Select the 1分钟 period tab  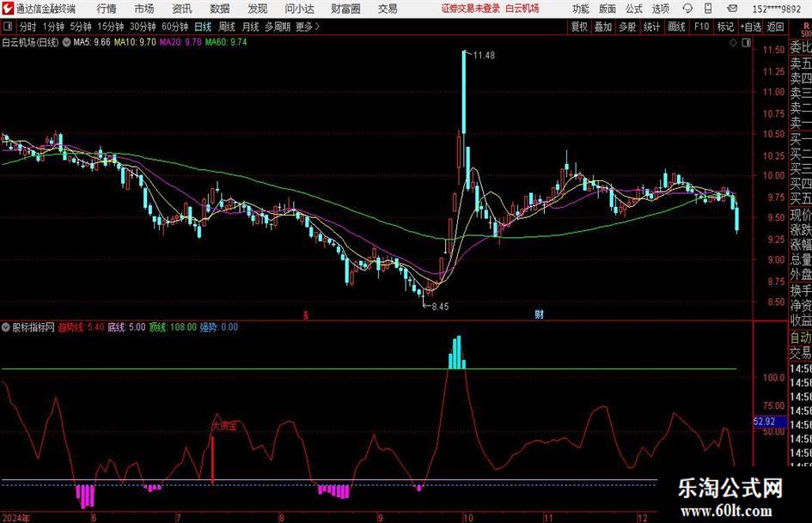[53, 27]
